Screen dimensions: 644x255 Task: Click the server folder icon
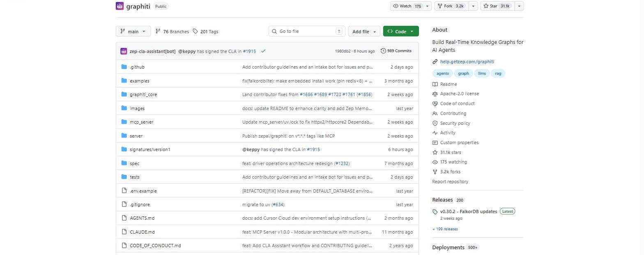click(124, 136)
